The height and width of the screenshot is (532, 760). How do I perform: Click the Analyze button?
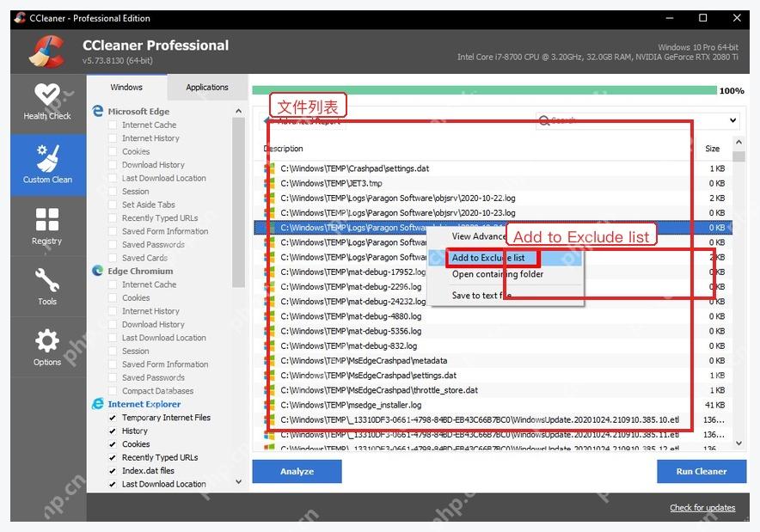tap(297, 472)
